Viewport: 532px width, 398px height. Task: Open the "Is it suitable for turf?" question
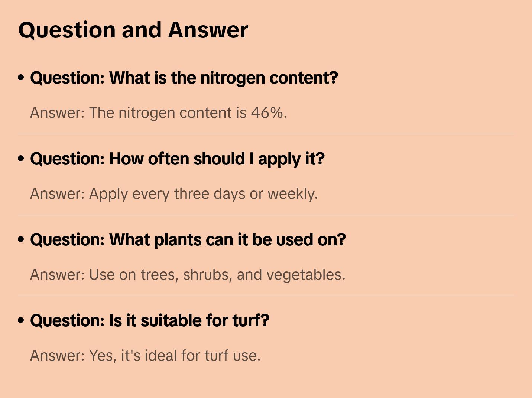(149, 321)
